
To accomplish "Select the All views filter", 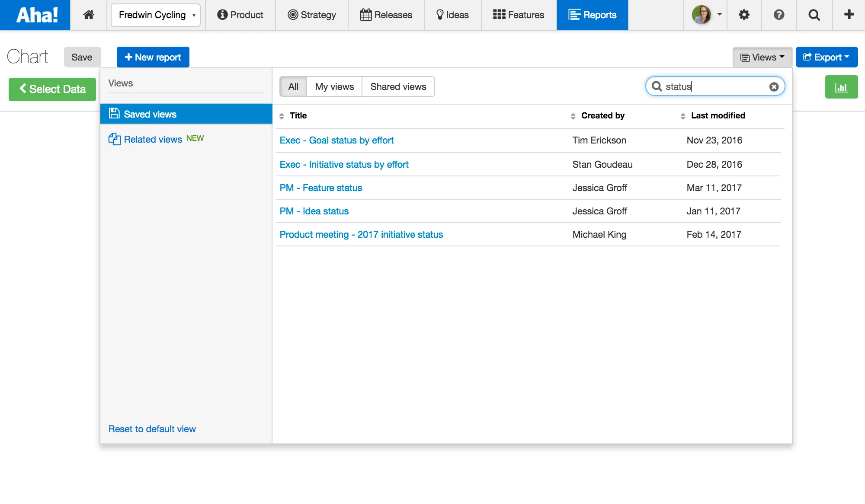I will 293,87.
